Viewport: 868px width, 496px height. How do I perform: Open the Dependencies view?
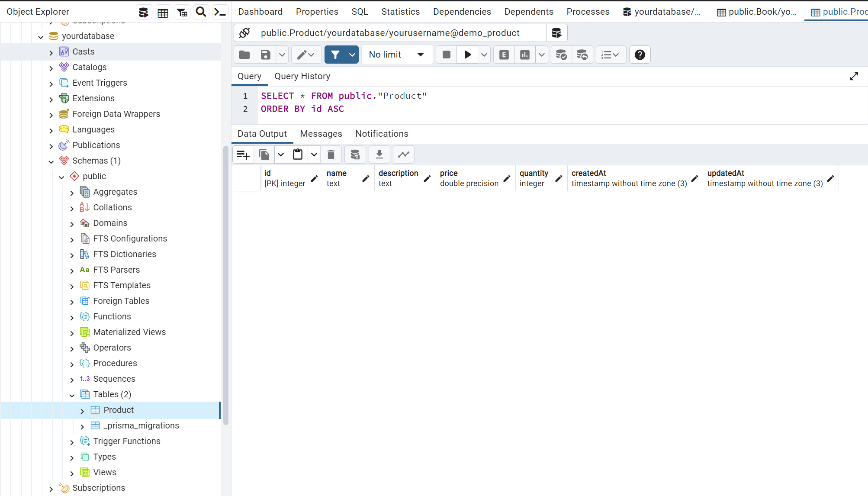click(x=462, y=12)
